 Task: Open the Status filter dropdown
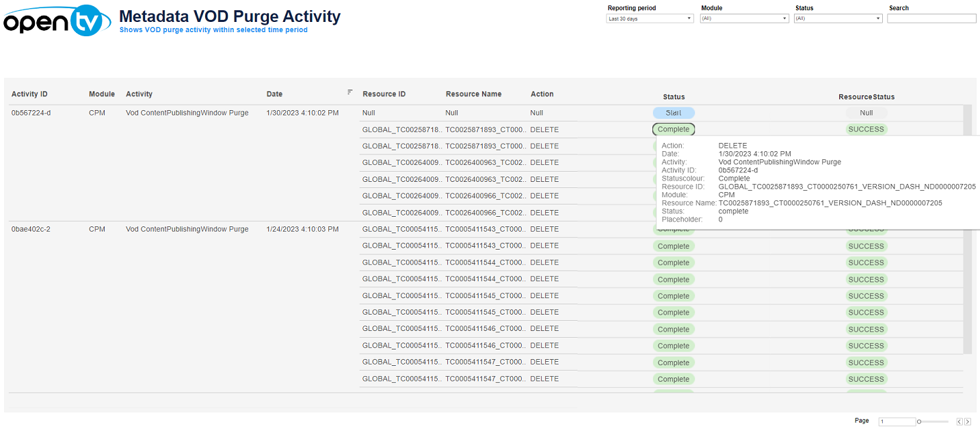tap(838, 18)
